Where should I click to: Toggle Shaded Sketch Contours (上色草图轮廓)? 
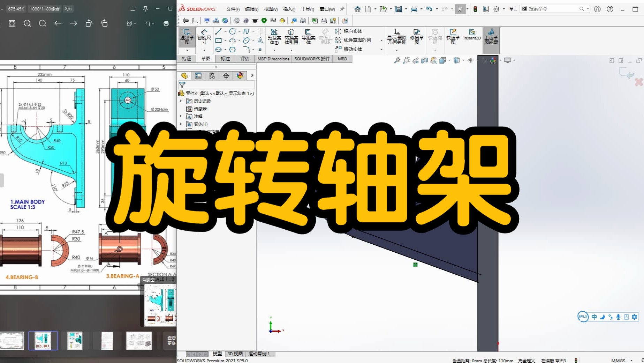point(491,37)
